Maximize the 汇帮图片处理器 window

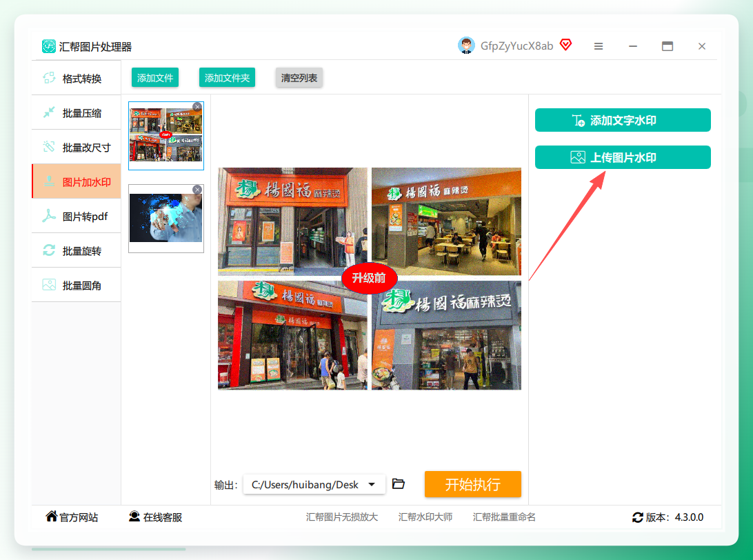[667, 46]
